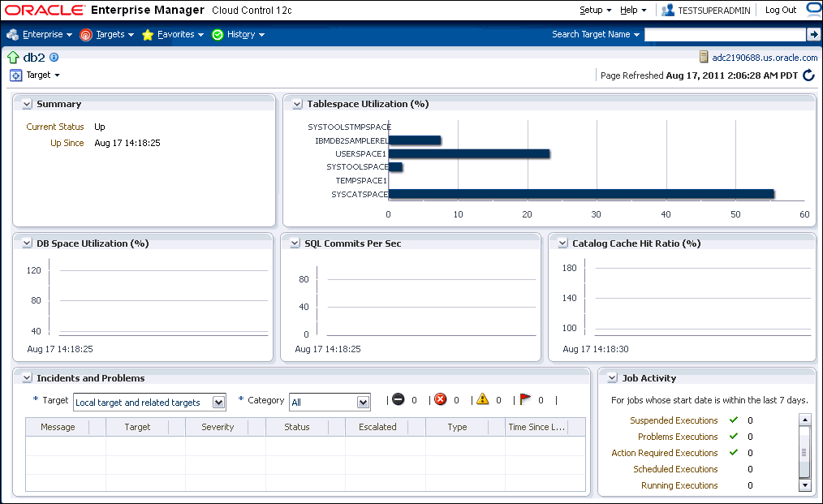Click the fatal incidents black icon
The height and width of the screenshot is (504, 823).
(x=399, y=399)
